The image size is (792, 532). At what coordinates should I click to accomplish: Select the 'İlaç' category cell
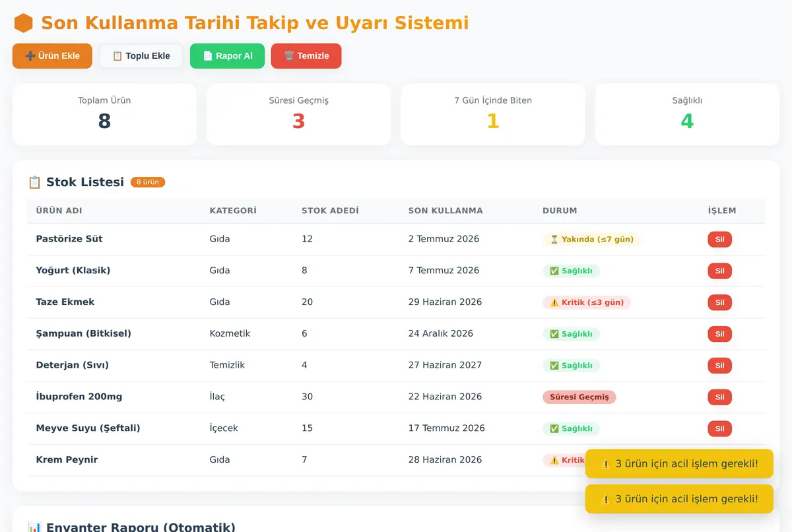(x=218, y=397)
